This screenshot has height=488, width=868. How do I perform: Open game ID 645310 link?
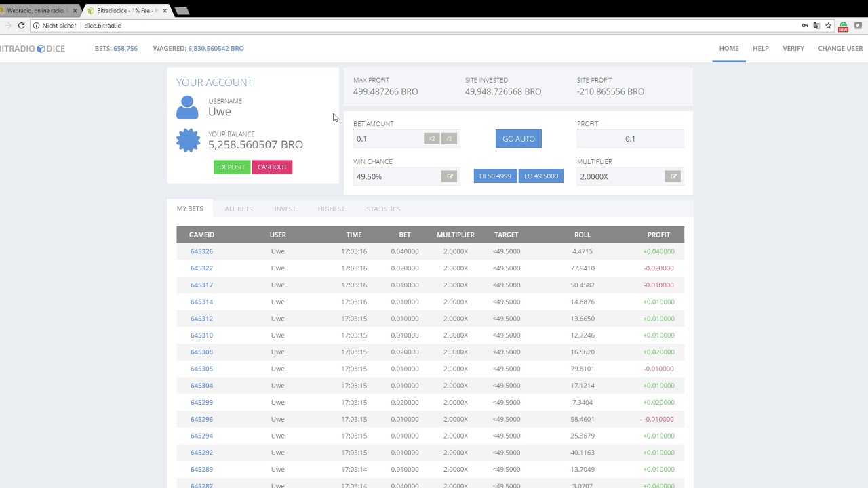[201, 335]
